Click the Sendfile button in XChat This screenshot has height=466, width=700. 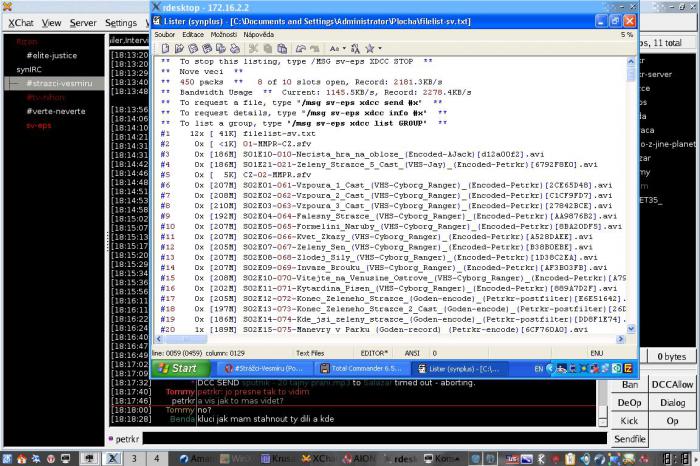[x=629, y=439]
